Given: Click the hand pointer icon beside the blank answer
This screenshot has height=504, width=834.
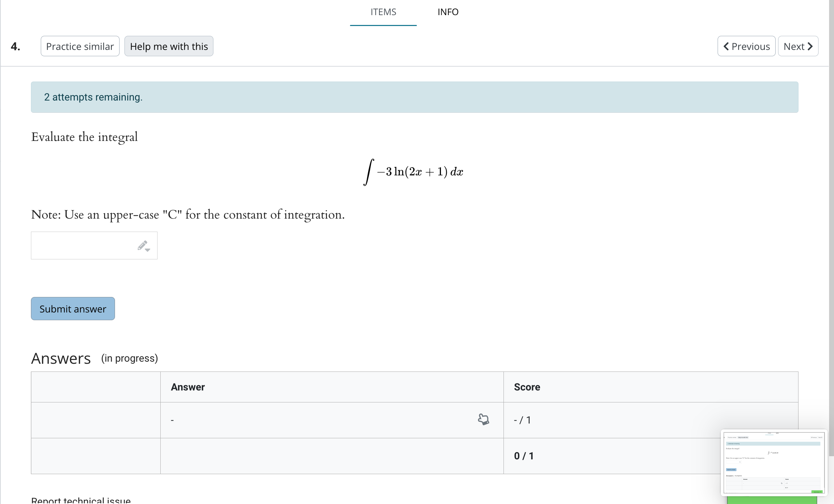Looking at the screenshot, I should click(x=483, y=419).
